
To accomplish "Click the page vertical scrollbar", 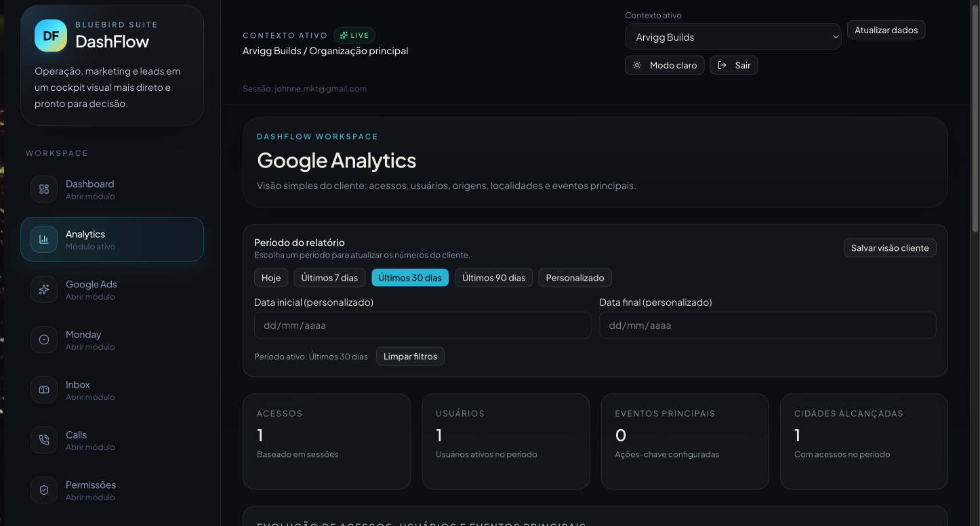I will point(975,119).
